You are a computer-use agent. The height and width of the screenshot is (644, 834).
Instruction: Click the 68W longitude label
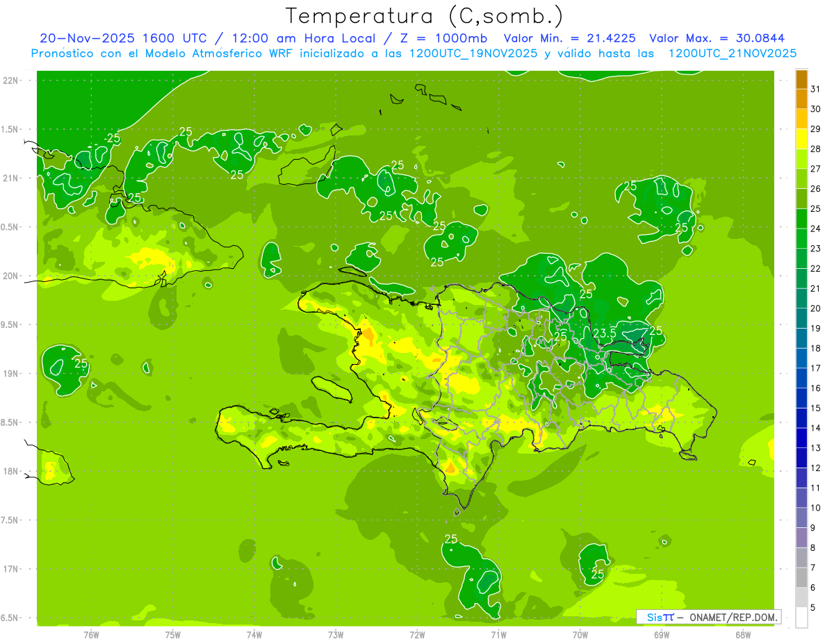click(742, 634)
